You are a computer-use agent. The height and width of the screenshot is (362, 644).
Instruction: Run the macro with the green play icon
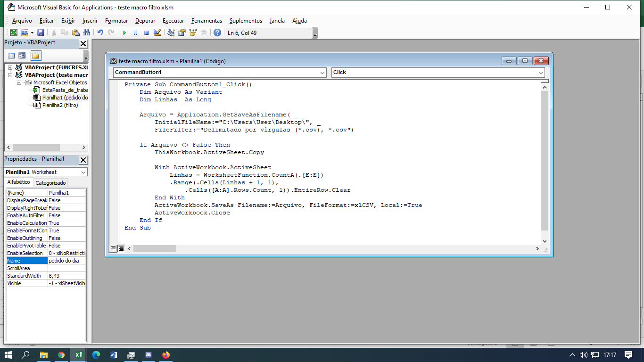point(124,33)
